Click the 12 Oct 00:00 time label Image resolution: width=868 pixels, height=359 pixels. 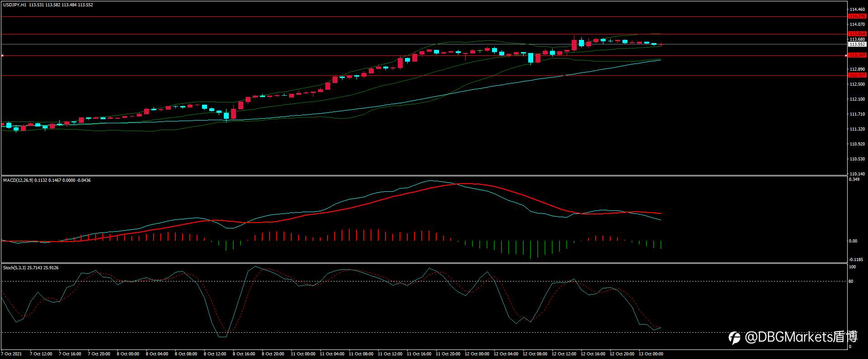click(477, 354)
